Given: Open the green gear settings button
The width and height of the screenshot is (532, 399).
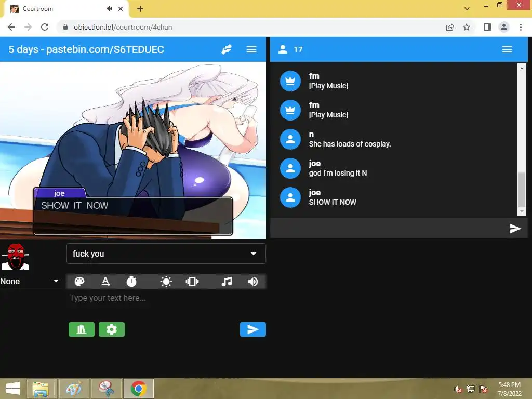Looking at the screenshot, I should pyautogui.click(x=112, y=329).
